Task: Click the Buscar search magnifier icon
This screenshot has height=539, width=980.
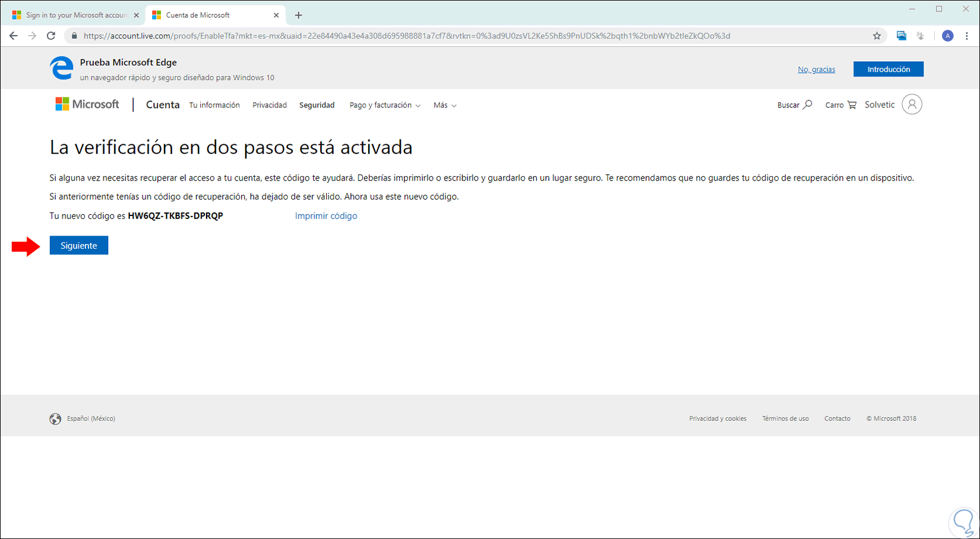Action: [807, 104]
